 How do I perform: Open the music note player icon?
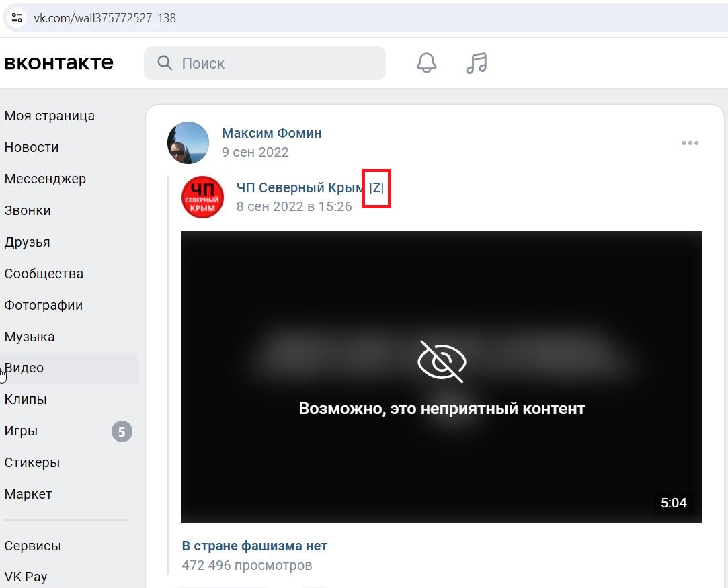tap(477, 62)
